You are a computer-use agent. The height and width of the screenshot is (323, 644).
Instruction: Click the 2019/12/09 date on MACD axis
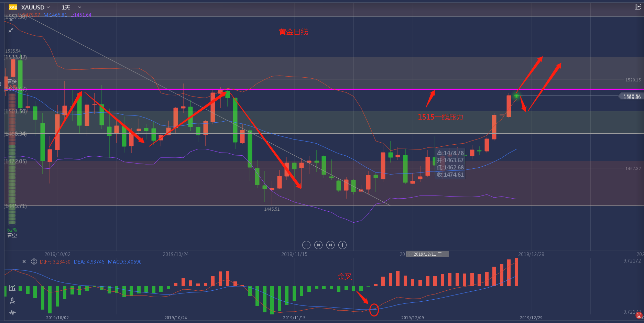(x=413, y=318)
